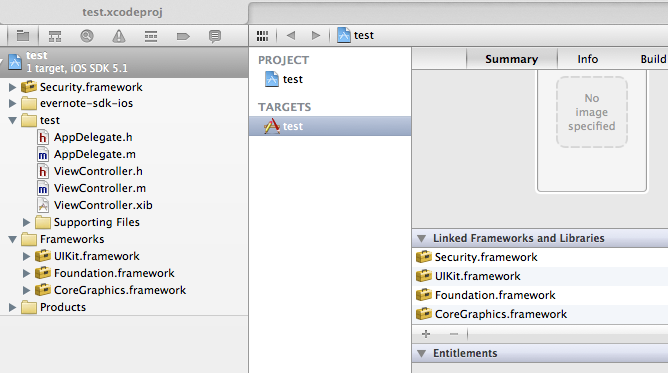
Task: Open the Search navigator magnifier icon
Action: (86, 36)
